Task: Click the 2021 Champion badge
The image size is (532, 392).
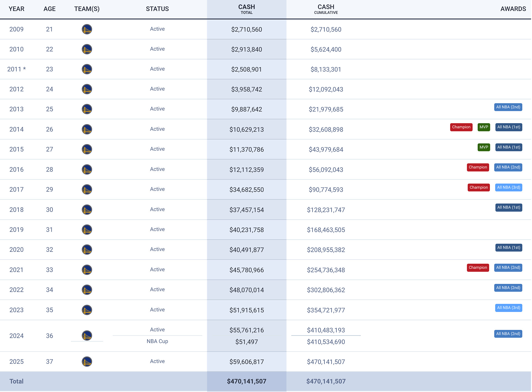Action: point(478,268)
